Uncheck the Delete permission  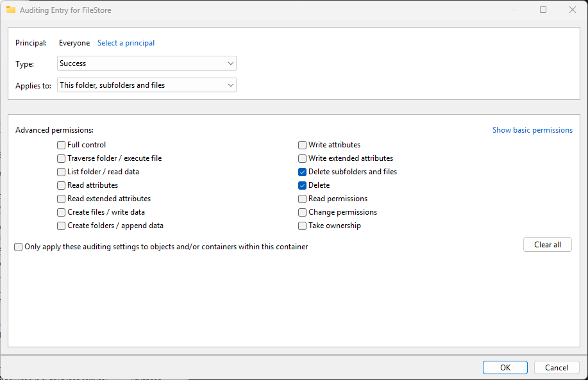(303, 185)
